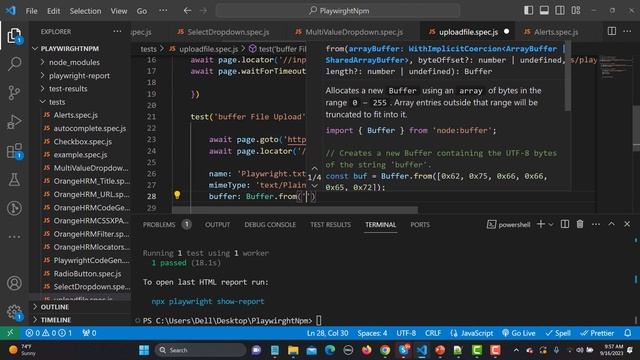The image size is (640, 360).
Task: Switch to MultiValueDropdown.spec.js editor tab
Action: [x=354, y=32]
